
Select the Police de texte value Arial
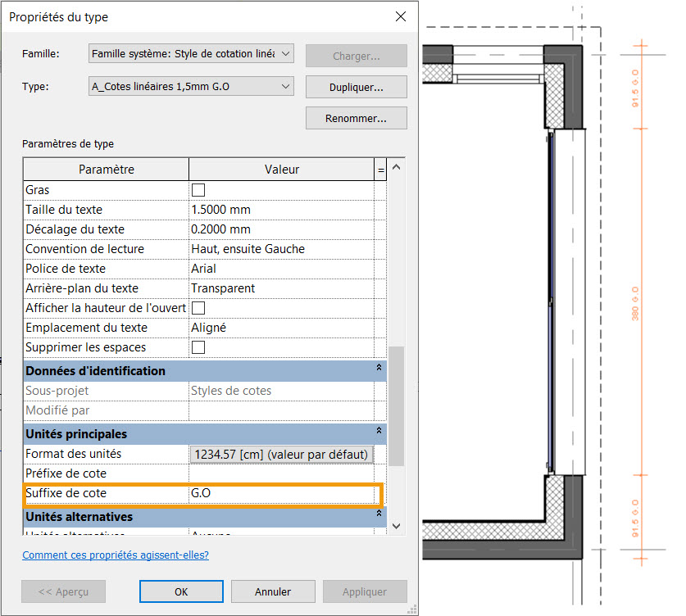click(x=281, y=269)
